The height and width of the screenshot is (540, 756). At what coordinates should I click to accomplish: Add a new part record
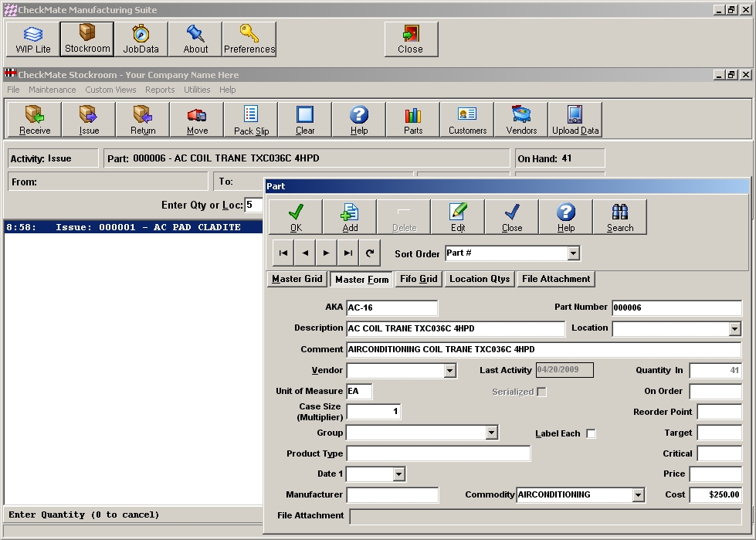click(x=350, y=217)
